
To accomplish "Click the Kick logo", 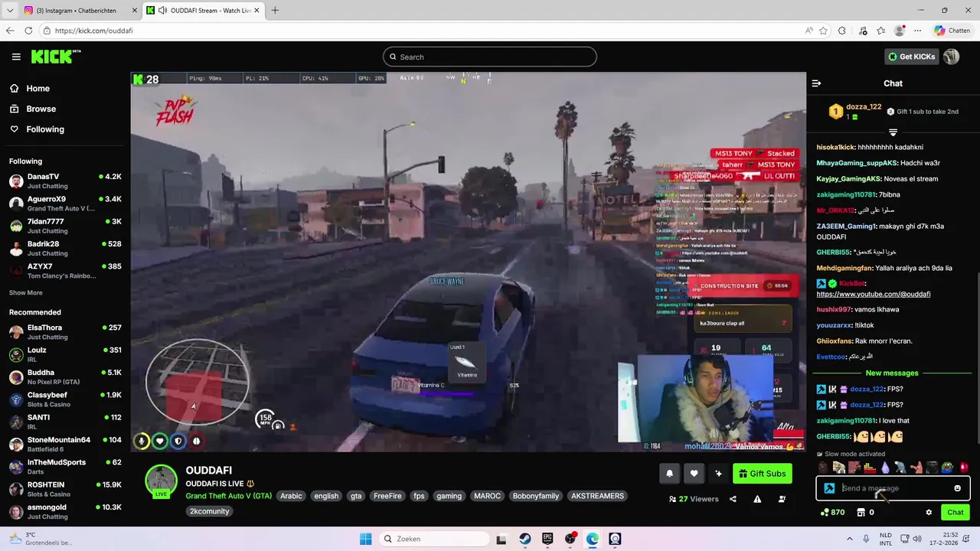I will point(55,57).
